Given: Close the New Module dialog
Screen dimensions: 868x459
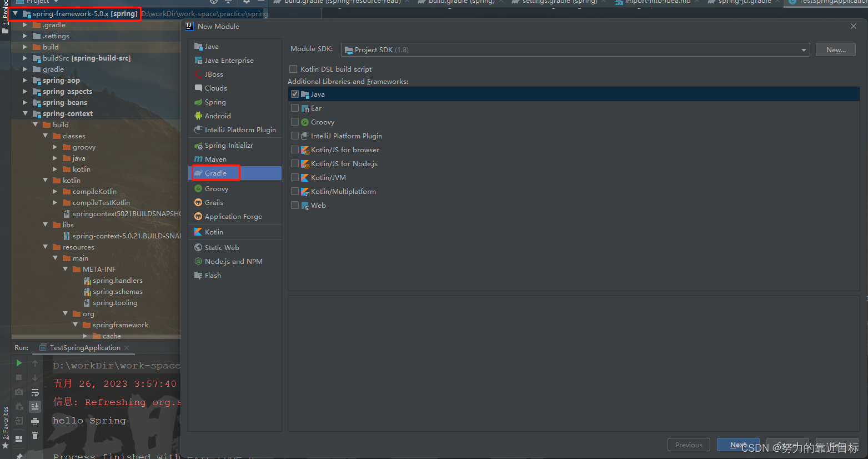Looking at the screenshot, I should (x=854, y=26).
